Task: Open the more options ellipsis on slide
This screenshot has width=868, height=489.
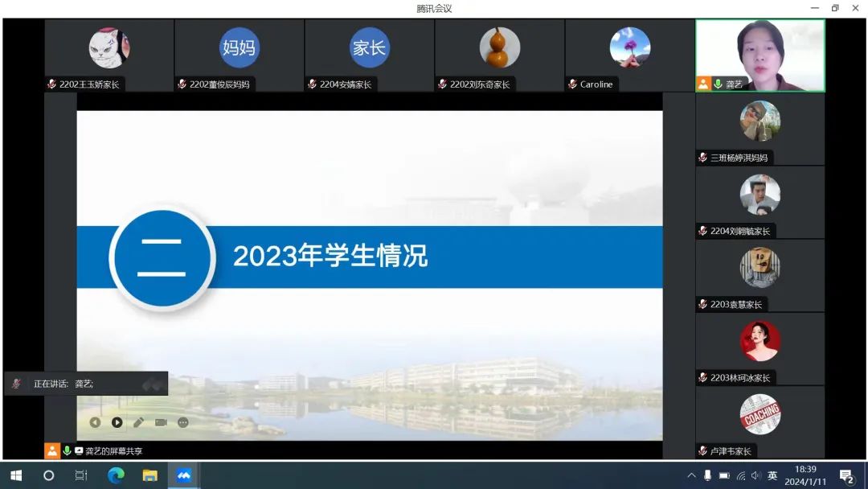Action: [183, 422]
